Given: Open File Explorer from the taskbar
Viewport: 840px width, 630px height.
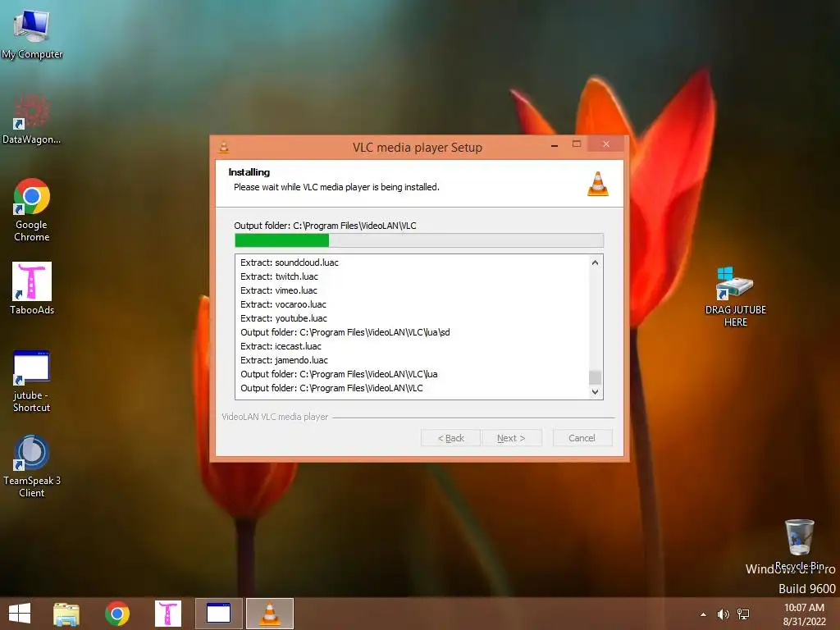Looking at the screenshot, I should tap(66, 614).
